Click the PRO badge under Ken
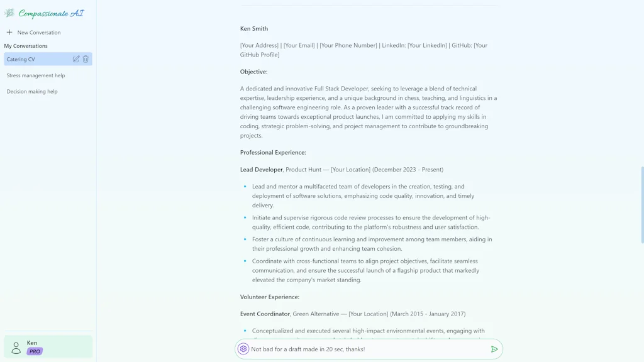This screenshot has height=362, width=644. point(35,351)
